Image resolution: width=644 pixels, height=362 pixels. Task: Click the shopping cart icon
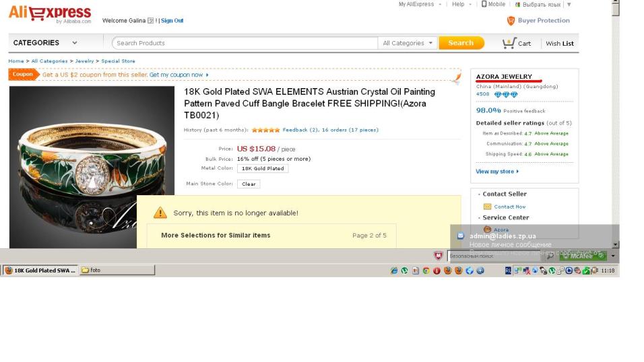pyautogui.click(x=509, y=43)
